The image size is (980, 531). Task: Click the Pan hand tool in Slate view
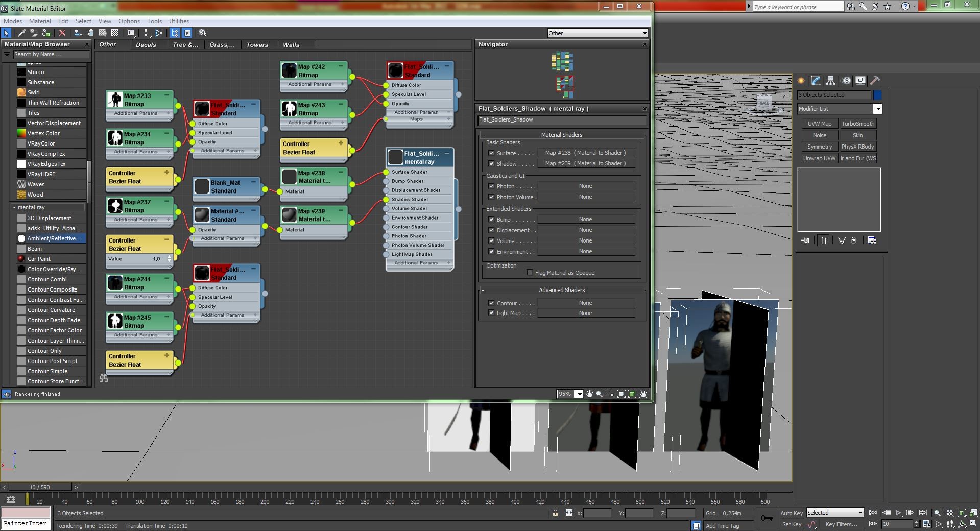589,394
